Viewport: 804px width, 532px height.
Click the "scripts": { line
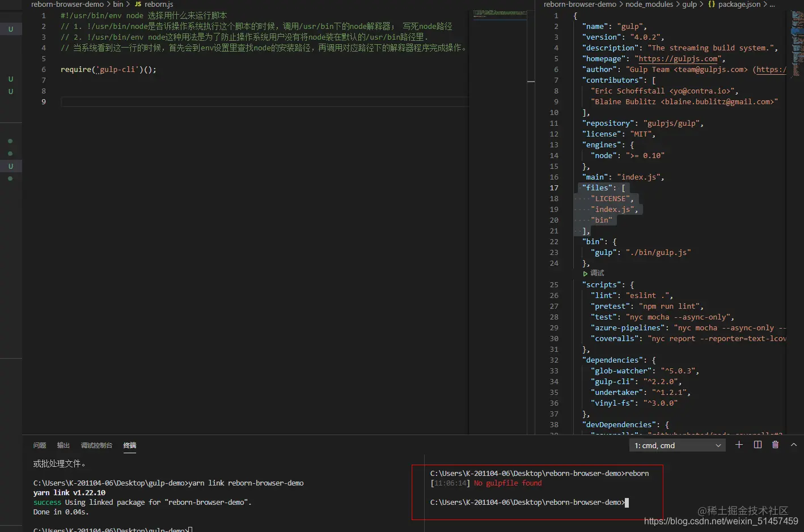click(x=608, y=284)
